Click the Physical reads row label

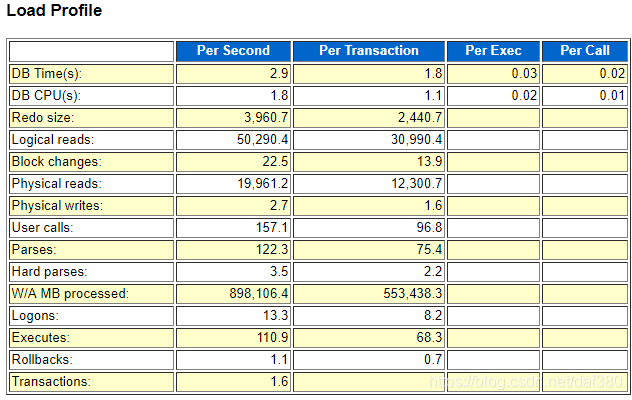point(56,183)
